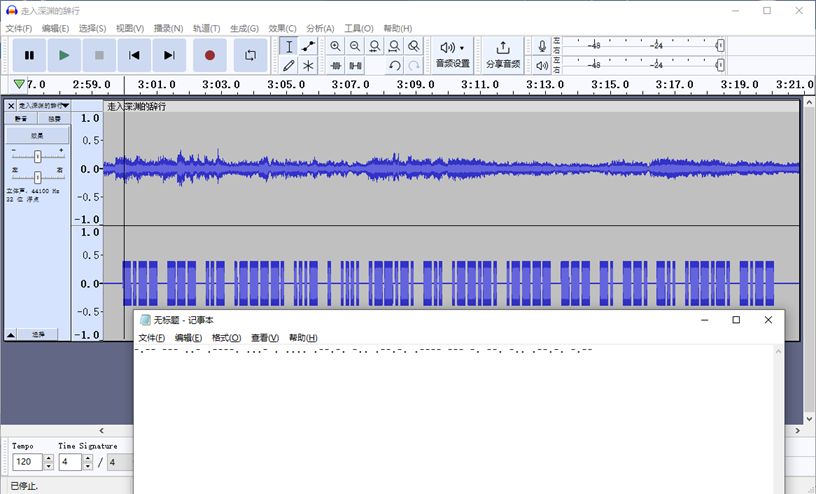Toggle the track Mute button (静音)
816x494 pixels.
tap(21, 118)
